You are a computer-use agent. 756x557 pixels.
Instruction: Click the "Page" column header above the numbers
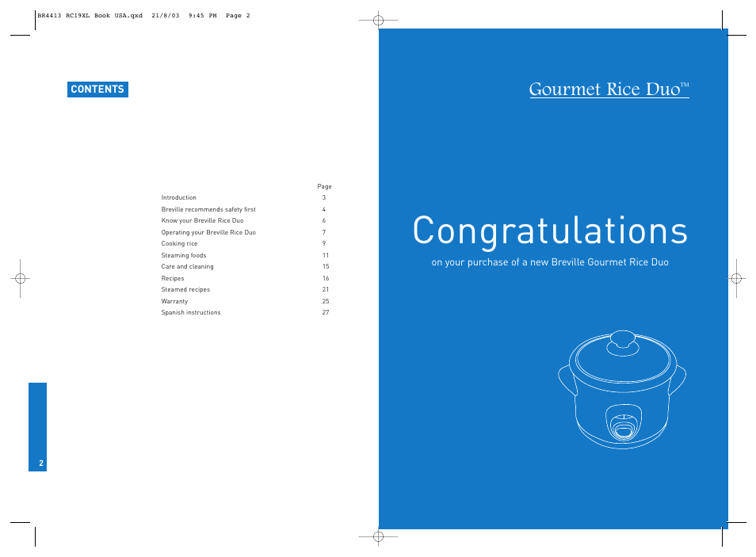click(x=324, y=187)
